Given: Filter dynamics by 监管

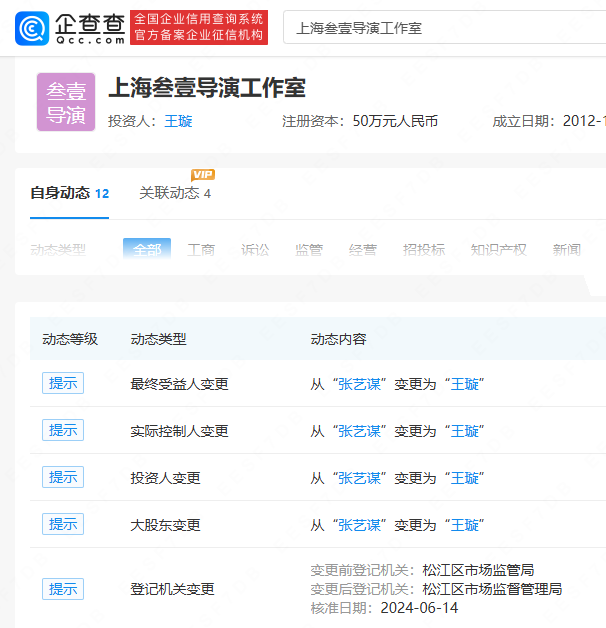Looking at the screenshot, I should (309, 250).
